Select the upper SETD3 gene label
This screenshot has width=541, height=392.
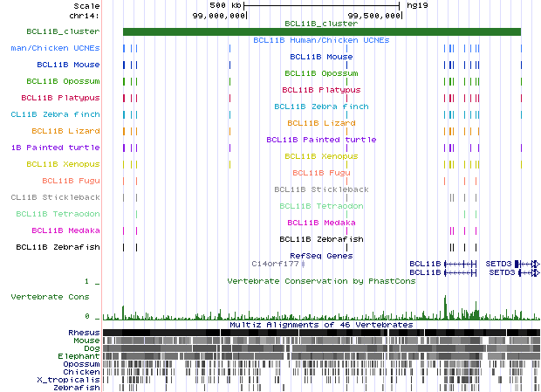pos(500,263)
